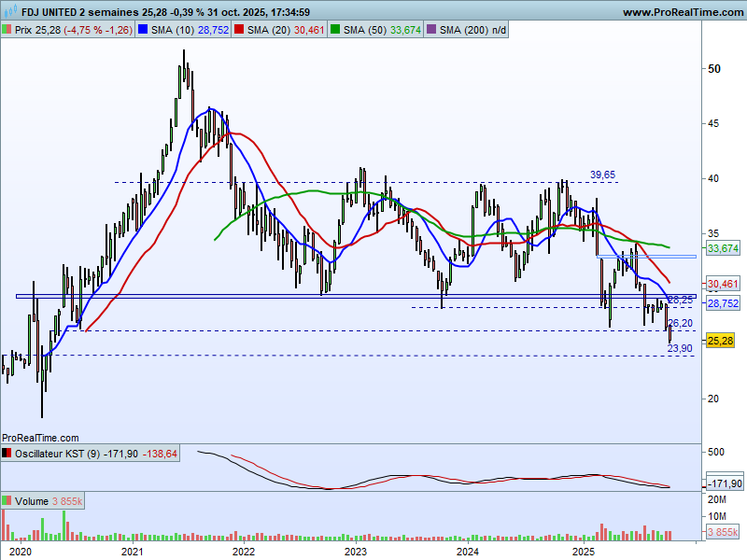Click the 33,674 green axis price tag

(723, 248)
